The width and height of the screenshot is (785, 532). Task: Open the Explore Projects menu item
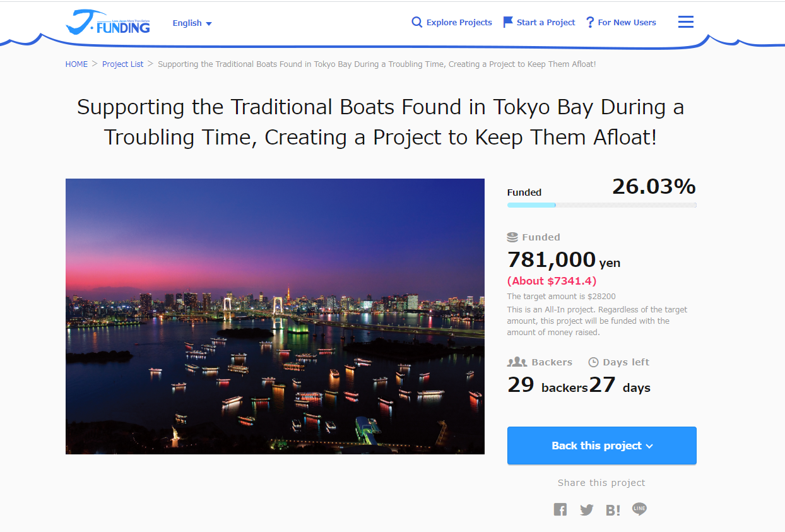(x=452, y=22)
